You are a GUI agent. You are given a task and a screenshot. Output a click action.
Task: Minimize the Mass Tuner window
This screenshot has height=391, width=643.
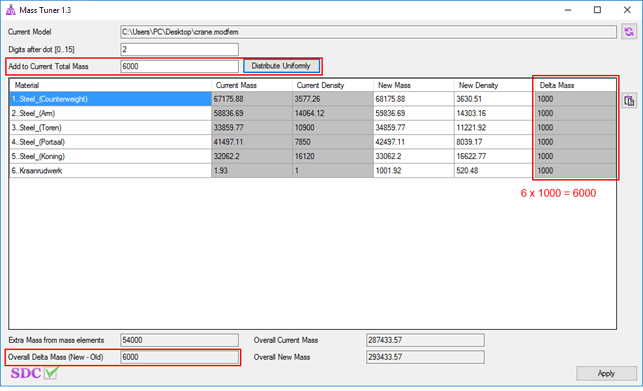coord(568,10)
